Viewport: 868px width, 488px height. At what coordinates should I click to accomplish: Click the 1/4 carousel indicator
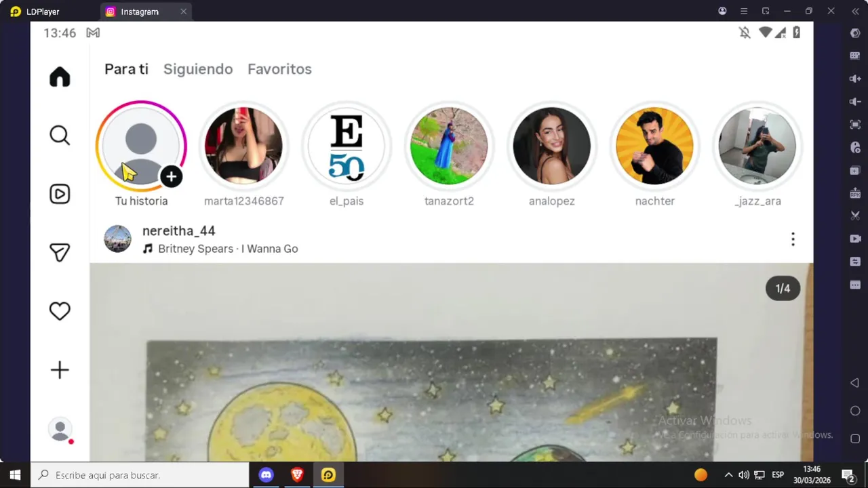(783, 289)
